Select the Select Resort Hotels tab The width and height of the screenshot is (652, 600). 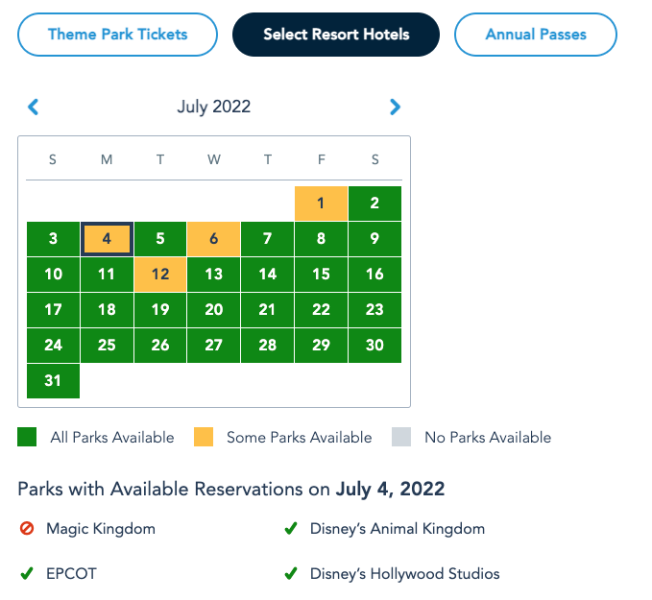pos(336,34)
